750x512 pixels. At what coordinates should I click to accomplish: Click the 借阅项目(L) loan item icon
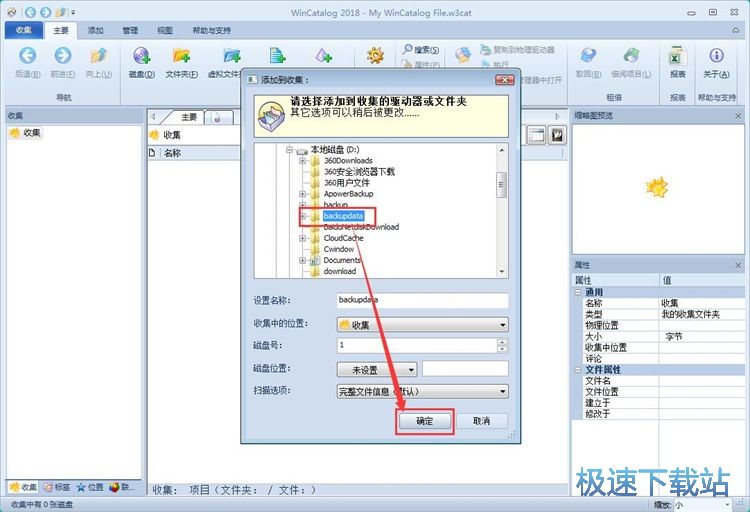(x=631, y=56)
